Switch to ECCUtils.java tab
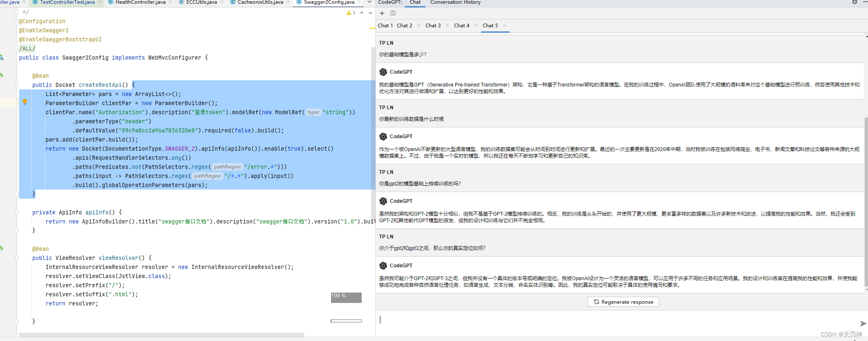868x341 pixels. (201, 2)
